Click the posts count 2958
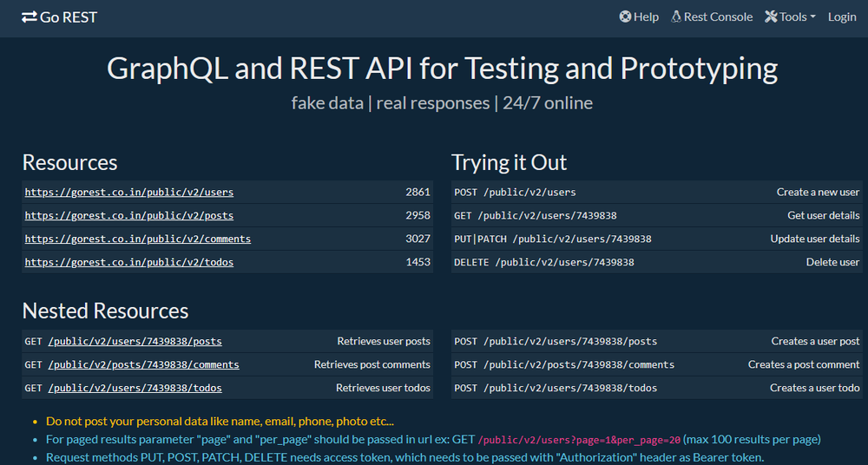868x465 pixels. pos(418,215)
